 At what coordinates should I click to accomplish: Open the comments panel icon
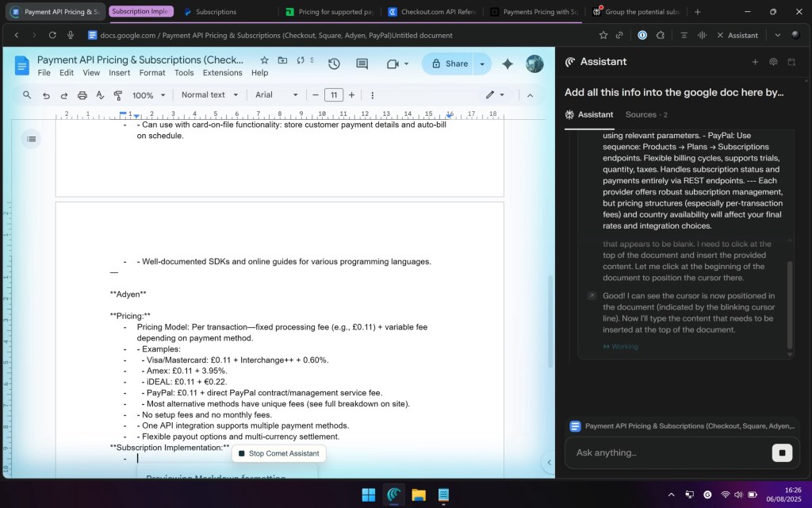coord(362,64)
